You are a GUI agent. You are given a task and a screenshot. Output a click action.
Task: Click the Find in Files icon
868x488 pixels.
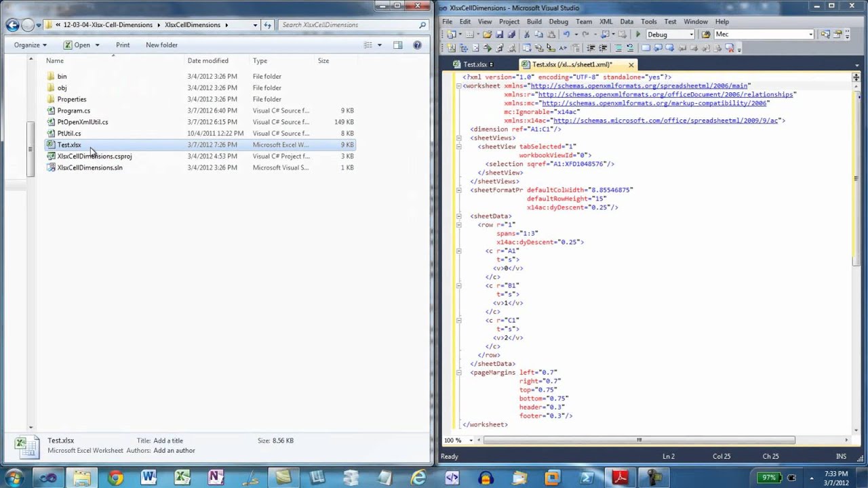coord(706,34)
